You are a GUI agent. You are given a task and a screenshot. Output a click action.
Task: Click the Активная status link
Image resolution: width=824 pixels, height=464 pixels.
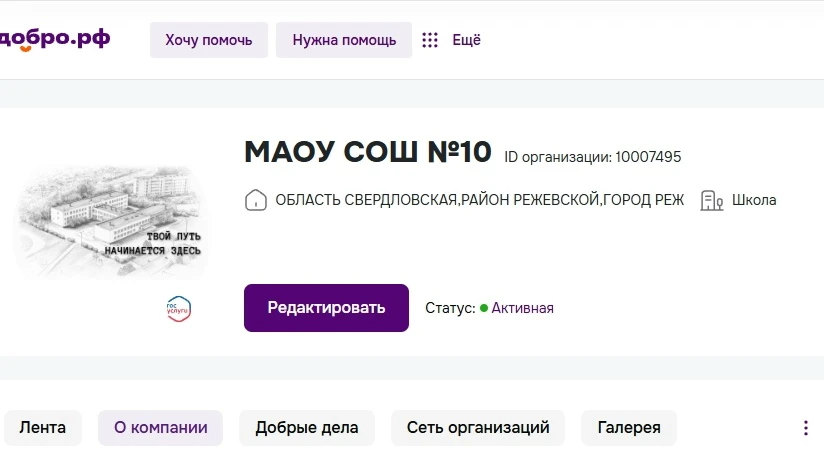(x=522, y=308)
